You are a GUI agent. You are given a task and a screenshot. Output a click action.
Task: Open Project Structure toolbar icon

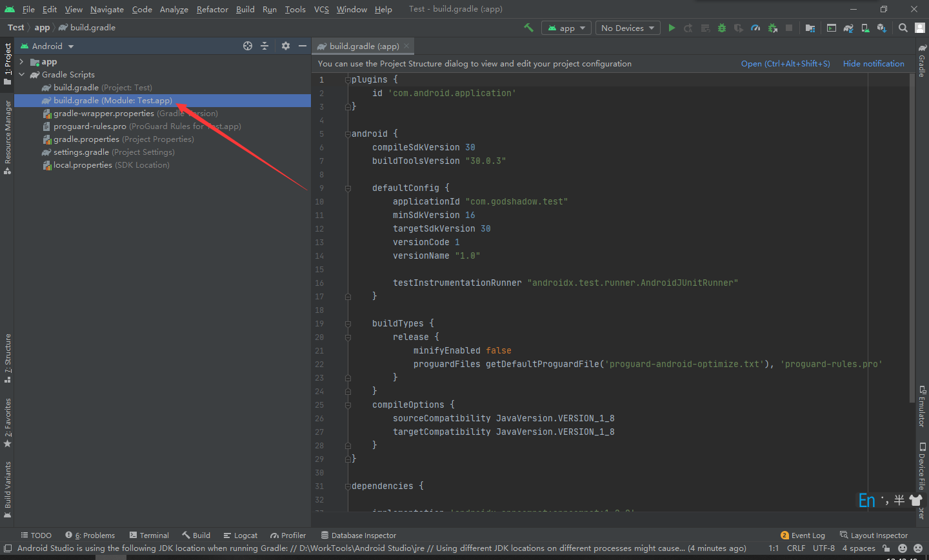(810, 28)
